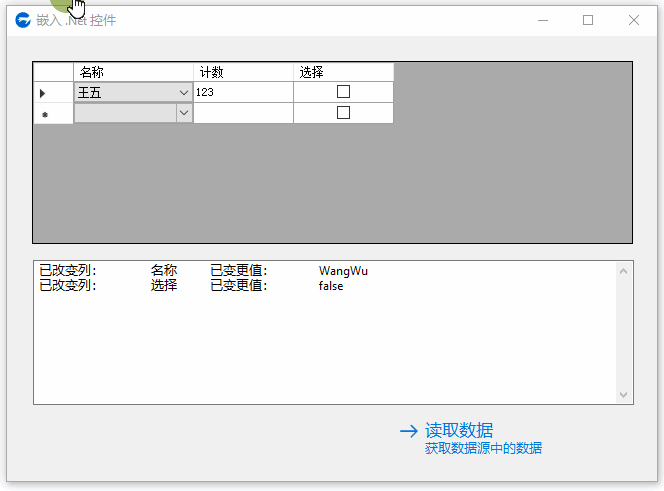Viewport: 664px width, 491px height.
Task: Click the log scrollbar down arrow
Action: pyautogui.click(x=623, y=395)
